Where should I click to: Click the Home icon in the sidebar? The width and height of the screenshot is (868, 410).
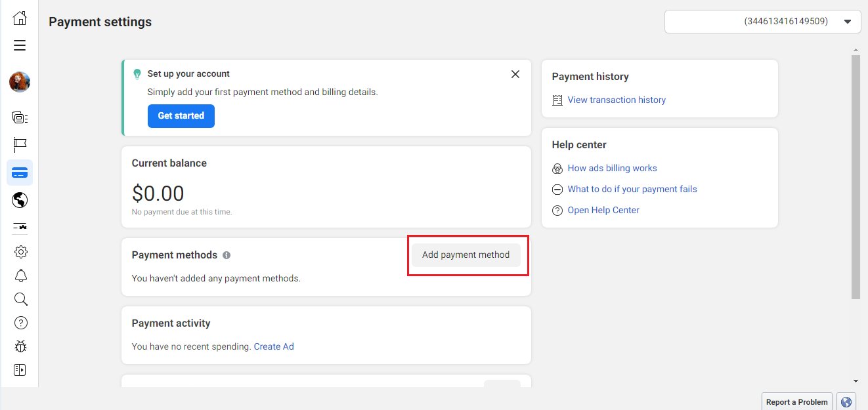coord(20,18)
